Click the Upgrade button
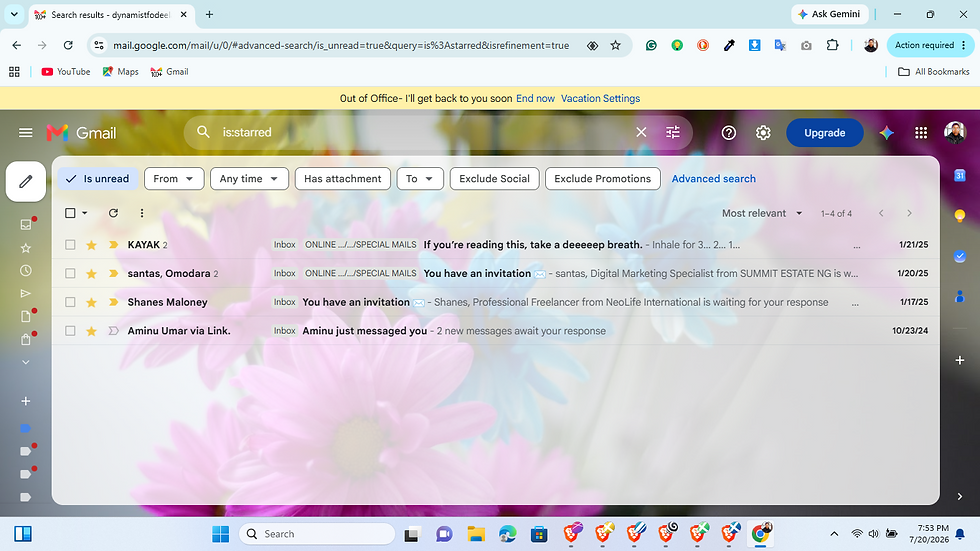This screenshot has height=551, width=980. click(824, 132)
